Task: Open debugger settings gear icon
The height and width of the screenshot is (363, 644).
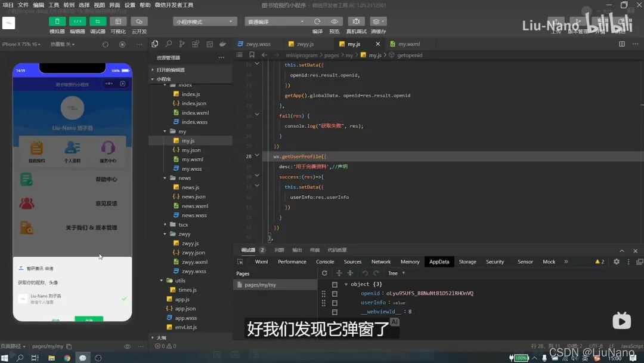Action: tap(617, 262)
